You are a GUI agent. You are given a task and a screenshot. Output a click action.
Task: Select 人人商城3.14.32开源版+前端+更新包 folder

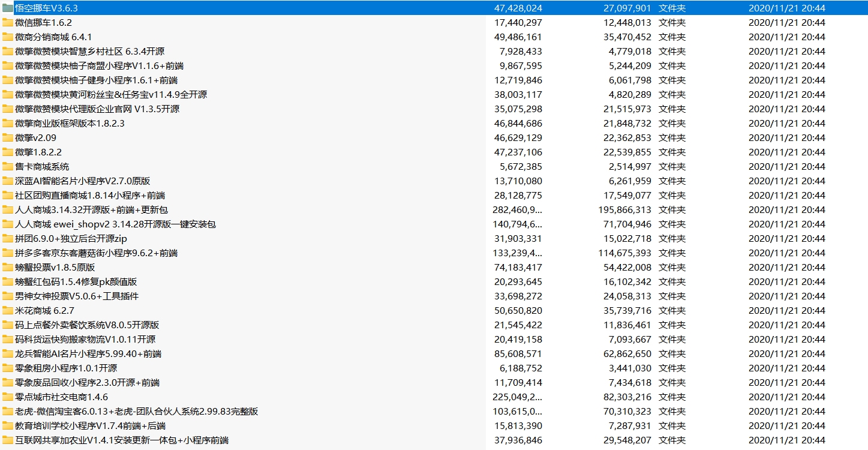(x=91, y=210)
